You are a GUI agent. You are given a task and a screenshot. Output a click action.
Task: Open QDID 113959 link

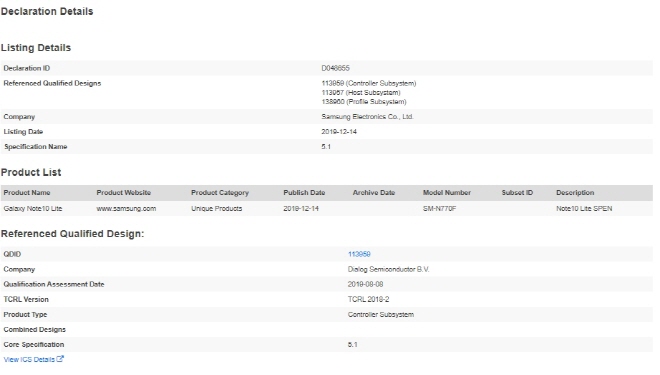point(359,254)
